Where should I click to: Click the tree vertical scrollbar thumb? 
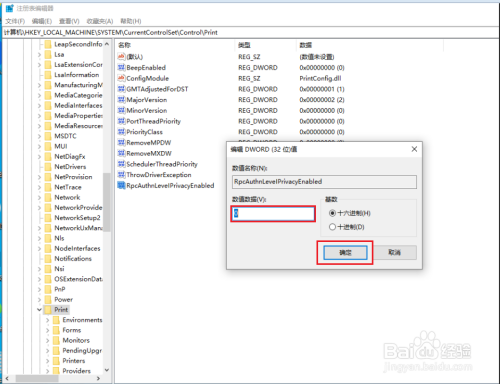point(107,202)
